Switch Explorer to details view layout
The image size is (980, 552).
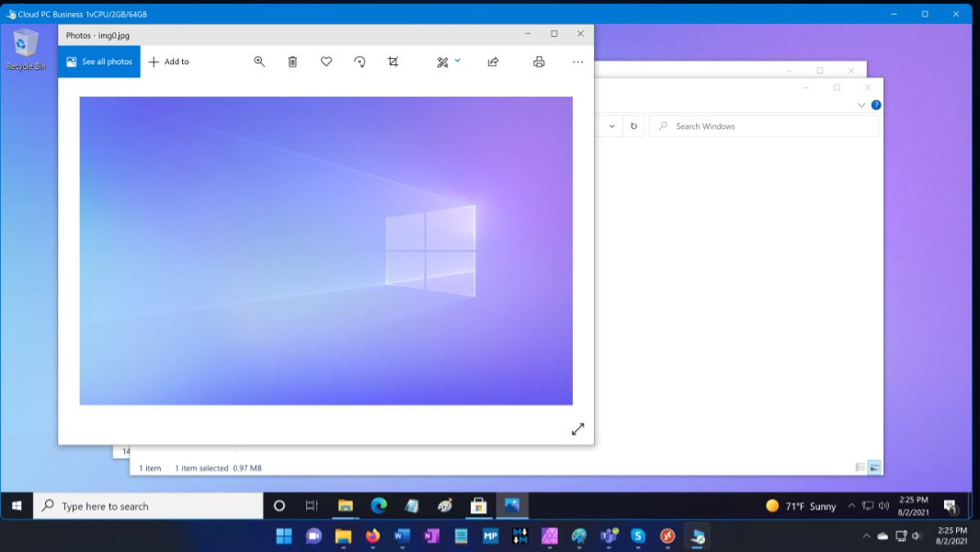pos(860,467)
